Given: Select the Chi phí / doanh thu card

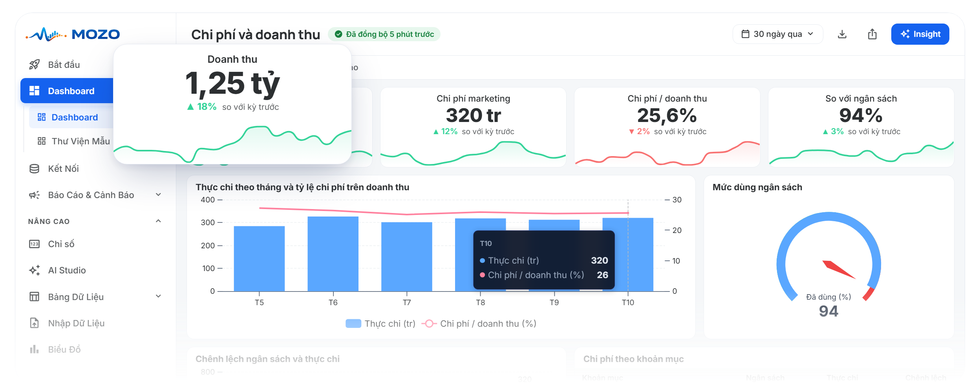Looking at the screenshot, I should coord(667,127).
